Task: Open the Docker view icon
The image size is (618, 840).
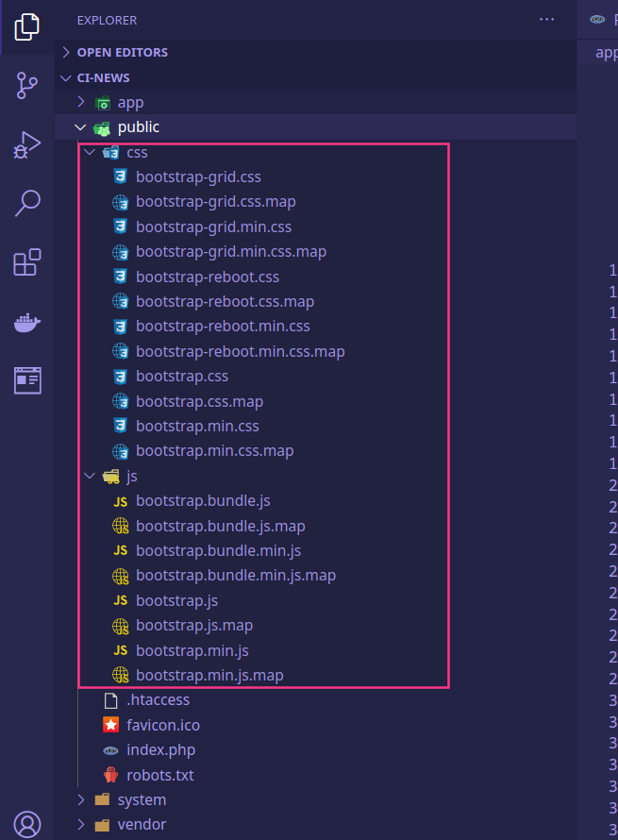Action: tap(27, 323)
